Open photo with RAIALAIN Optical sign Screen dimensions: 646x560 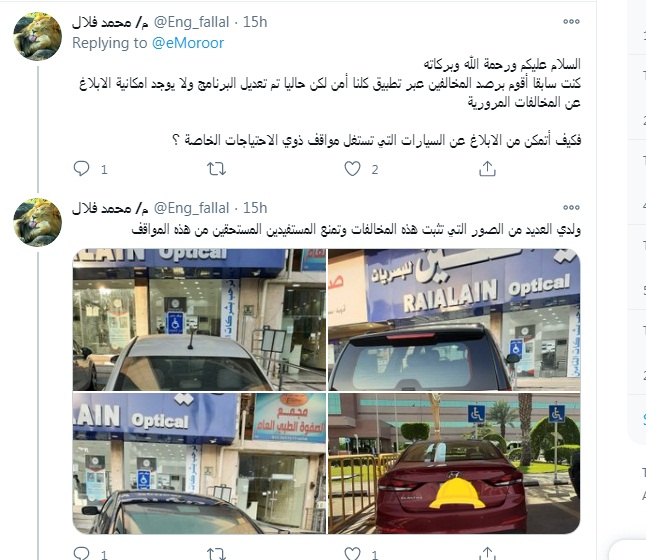(454, 319)
